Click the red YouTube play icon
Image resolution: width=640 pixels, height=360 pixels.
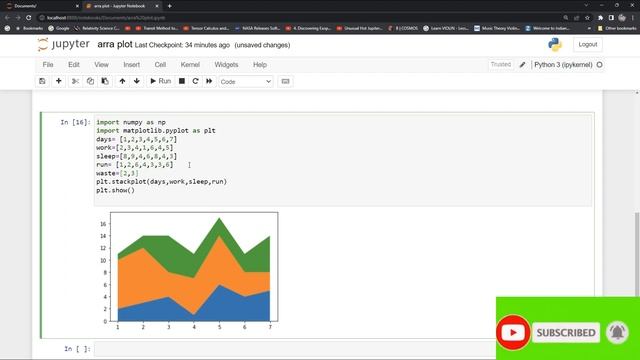pyautogui.click(x=513, y=333)
